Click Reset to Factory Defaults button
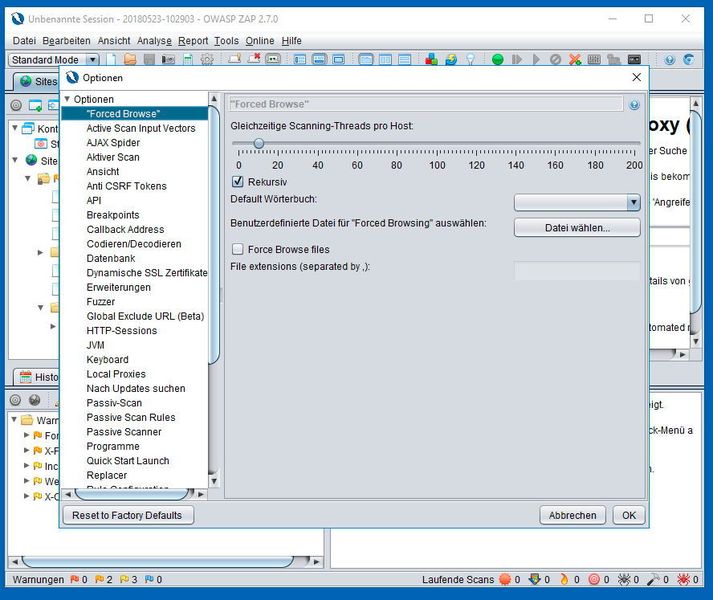This screenshot has width=713, height=600. point(127,515)
